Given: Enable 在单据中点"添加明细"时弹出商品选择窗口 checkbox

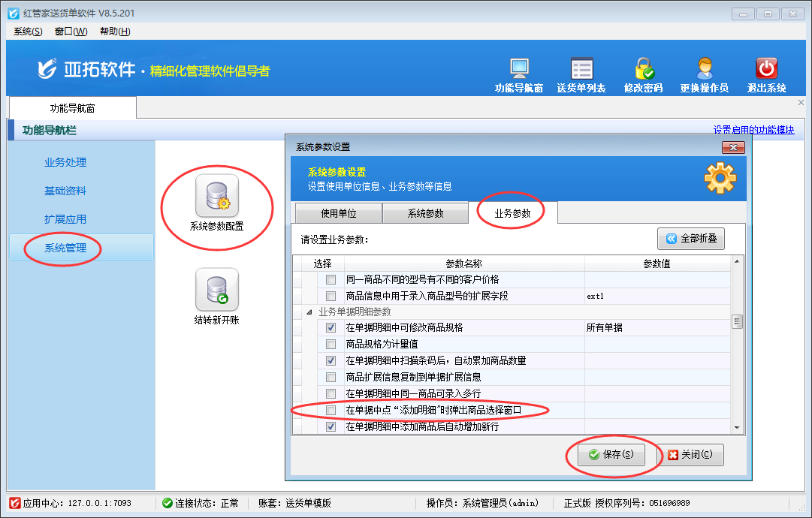Looking at the screenshot, I should pyautogui.click(x=331, y=410).
